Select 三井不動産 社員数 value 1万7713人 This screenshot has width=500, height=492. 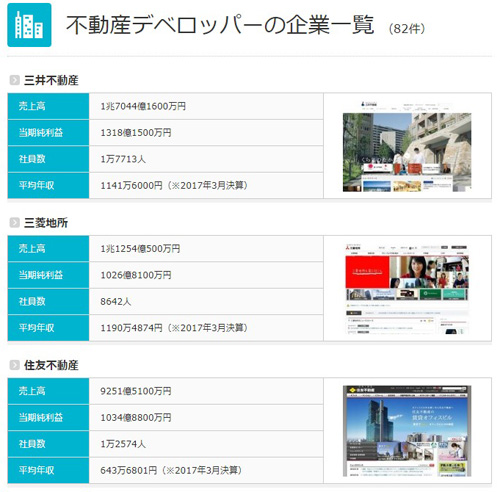click(123, 159)
